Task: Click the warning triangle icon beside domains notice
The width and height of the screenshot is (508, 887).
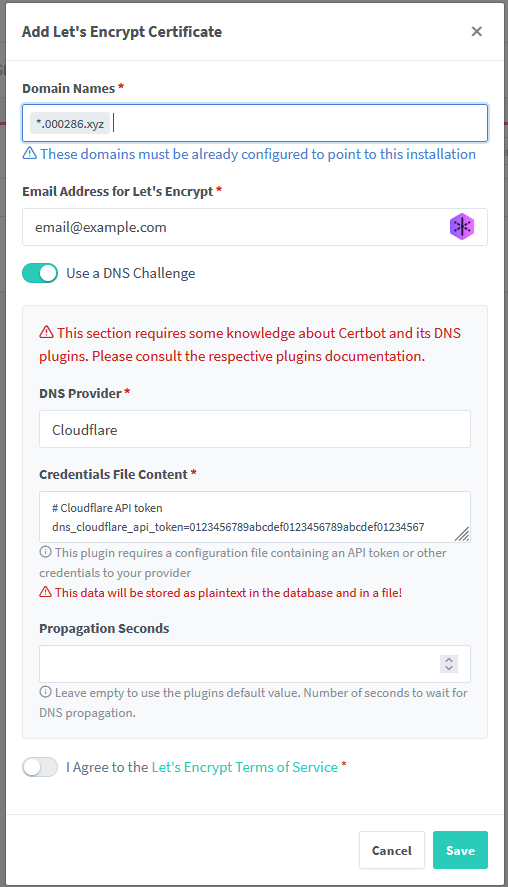Action: (29, 153)
